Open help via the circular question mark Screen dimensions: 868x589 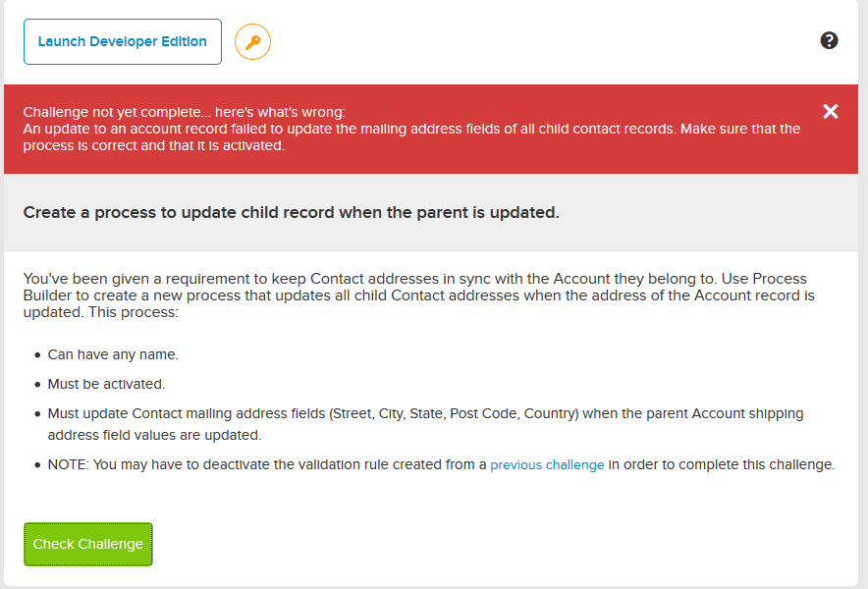(x=830, y=40)
